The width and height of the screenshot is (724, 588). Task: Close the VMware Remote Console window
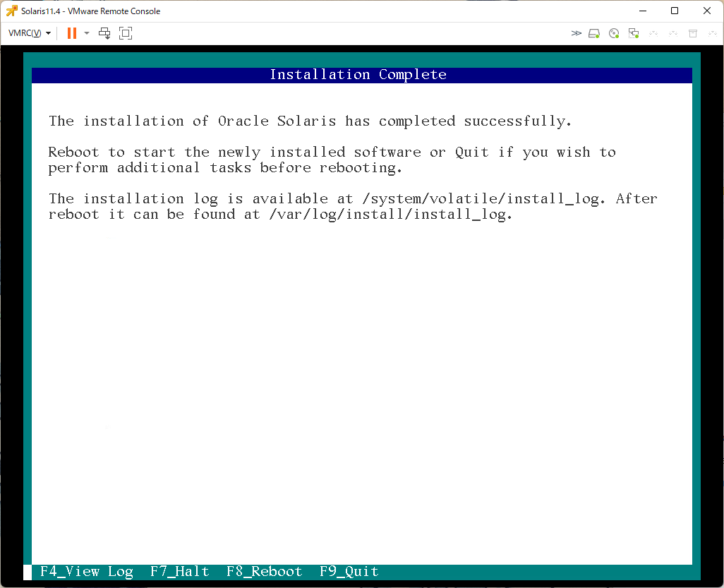707,11
